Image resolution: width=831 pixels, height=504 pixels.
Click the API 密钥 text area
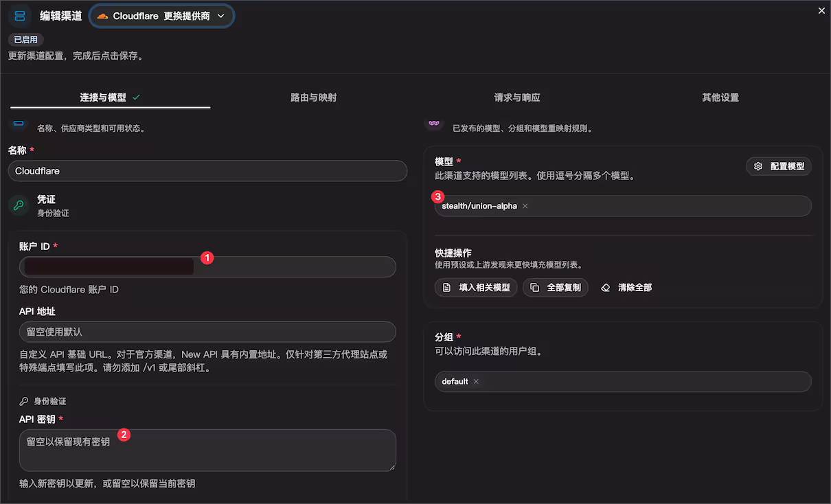[x=207, y=450]
